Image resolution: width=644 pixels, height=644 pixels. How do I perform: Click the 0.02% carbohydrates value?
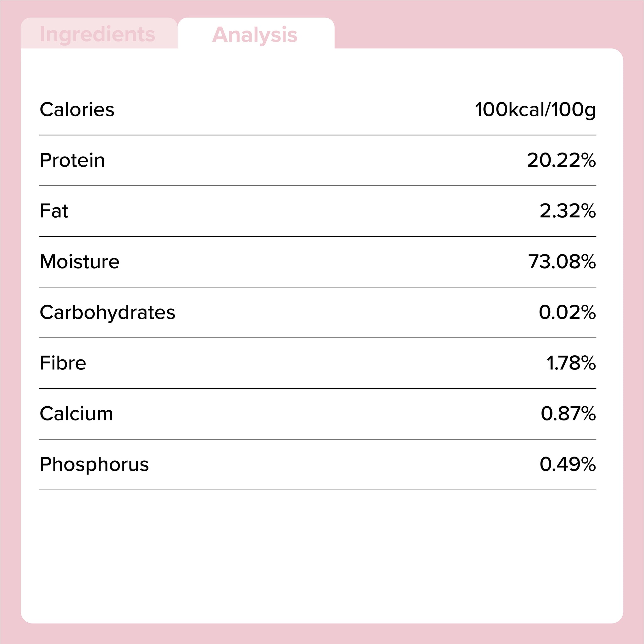[567, 312]
